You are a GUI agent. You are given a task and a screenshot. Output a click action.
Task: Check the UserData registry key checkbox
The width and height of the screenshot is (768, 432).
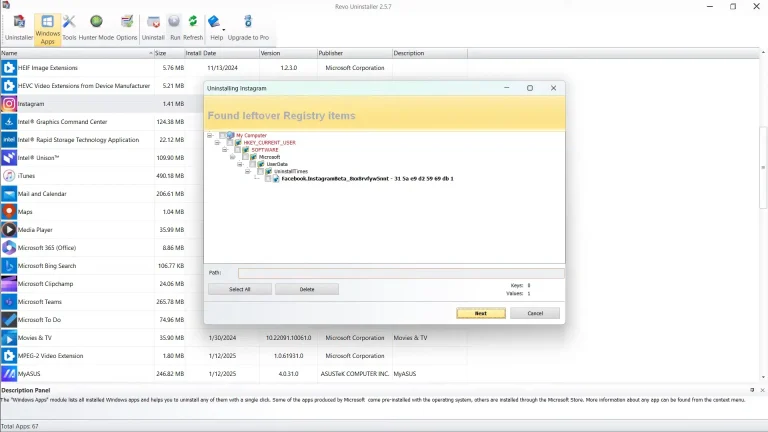(x=253, y=164)
